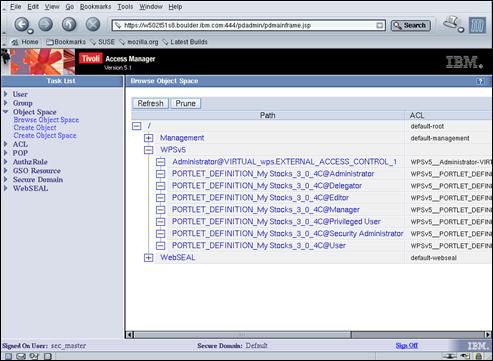
Task: Expand the Group task category
Action: click(6, 103)
